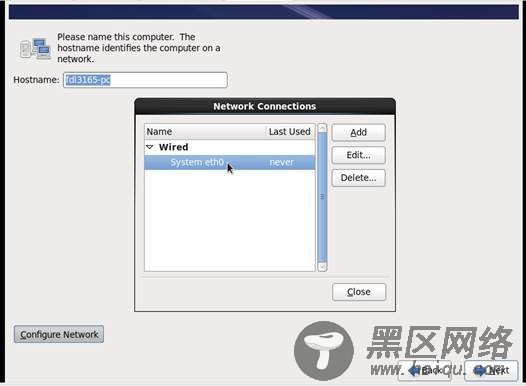Click the Configure Network button
Viewport: 526px width, 386px height.
coord(59,334)
